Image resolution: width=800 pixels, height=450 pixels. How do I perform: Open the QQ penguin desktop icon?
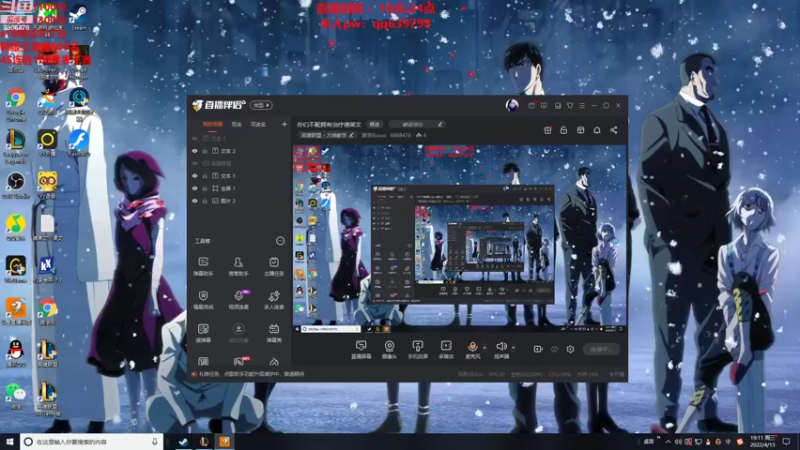(16, 353)
